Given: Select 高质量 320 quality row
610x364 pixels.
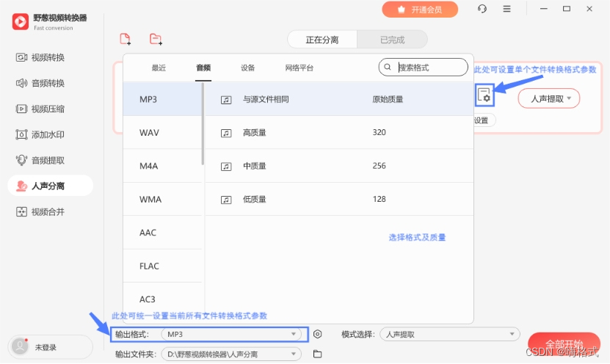Looking at the screenshot, I should click(339, 133).
